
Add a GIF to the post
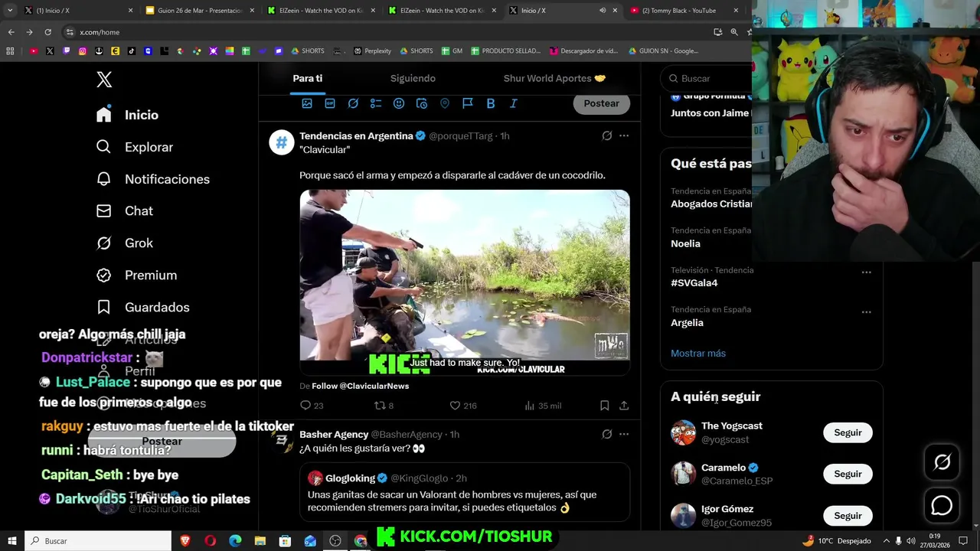click(330, 103)
